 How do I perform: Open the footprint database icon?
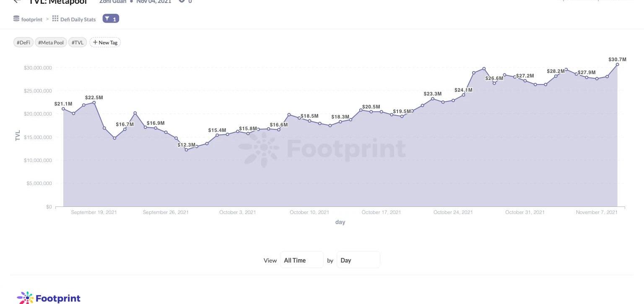point(16,19)
